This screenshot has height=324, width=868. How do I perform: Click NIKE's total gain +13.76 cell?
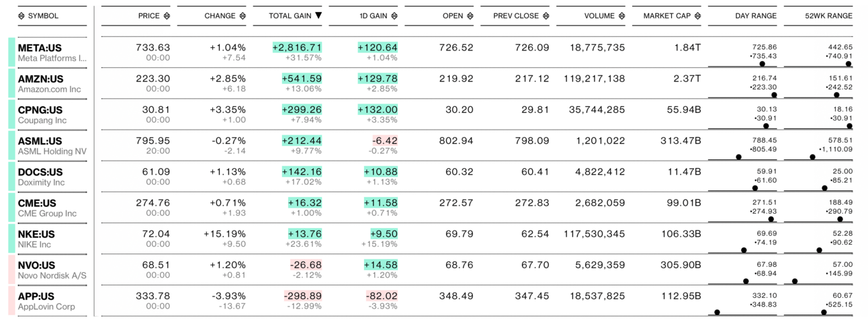[305, 234]
